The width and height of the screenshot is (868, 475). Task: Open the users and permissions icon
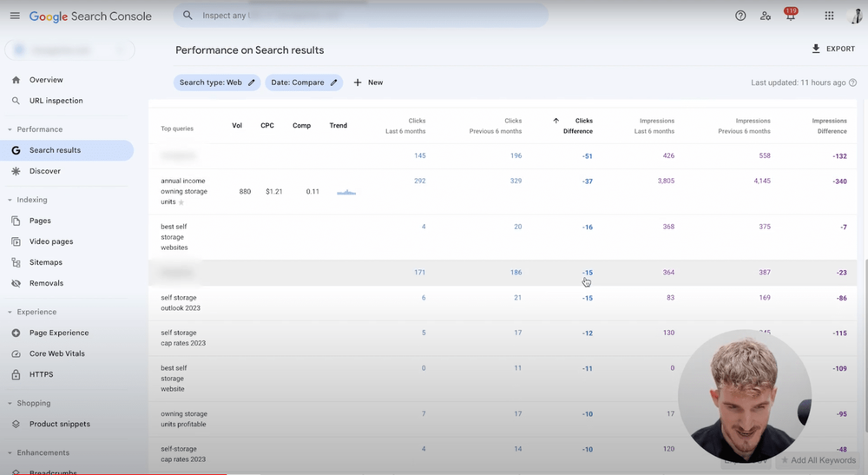pyautogui.click(x=766, y=16)
